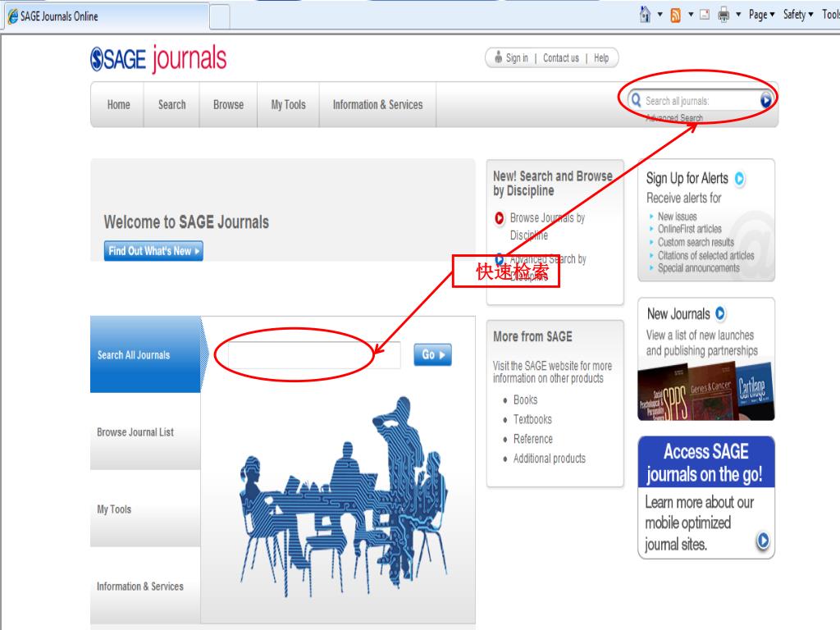Click the OnlineFirst articles alert item
Image resolution: width=840 pixels, height=630 pixels.
pos(689,229)
